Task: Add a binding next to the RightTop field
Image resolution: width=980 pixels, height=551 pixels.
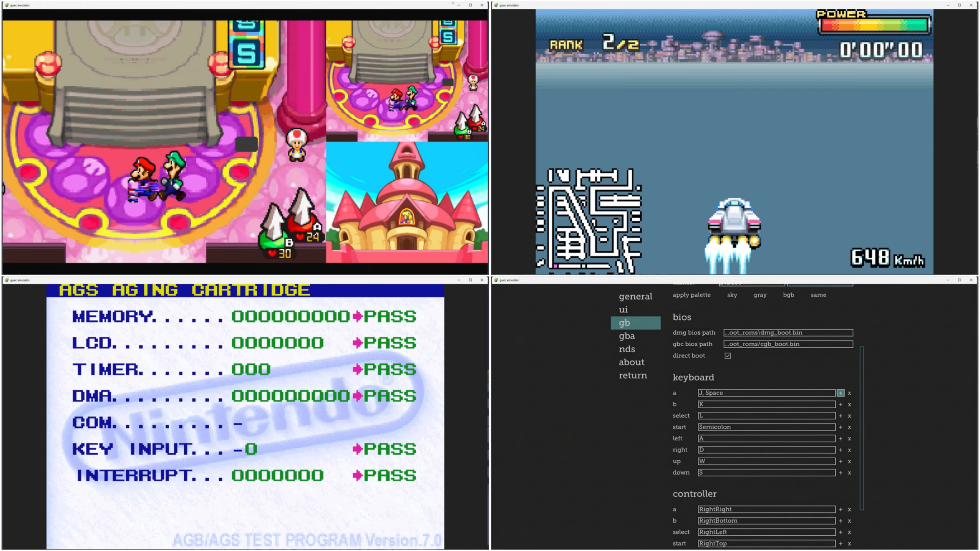Action: pyautogui.click(x=840, y=543)
